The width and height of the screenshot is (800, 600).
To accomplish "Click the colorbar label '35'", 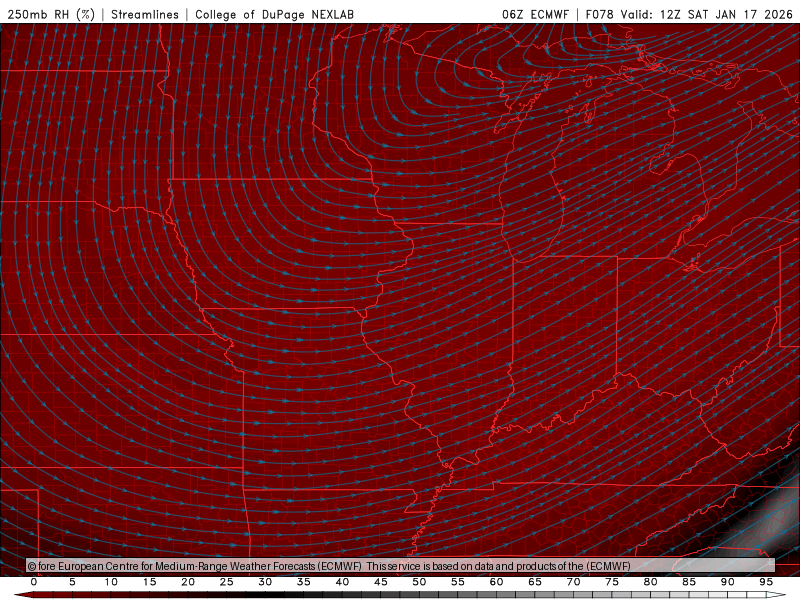I will [304, 582].
